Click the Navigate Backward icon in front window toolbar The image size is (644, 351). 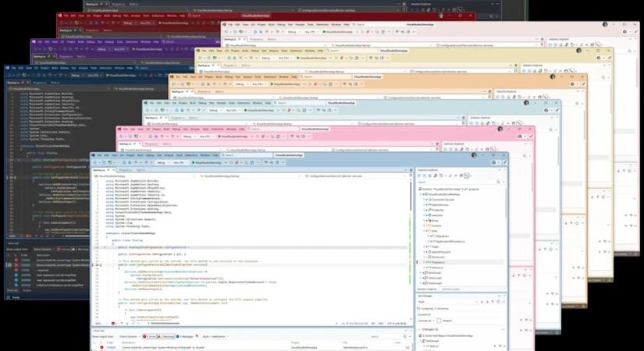pos(95,162)
